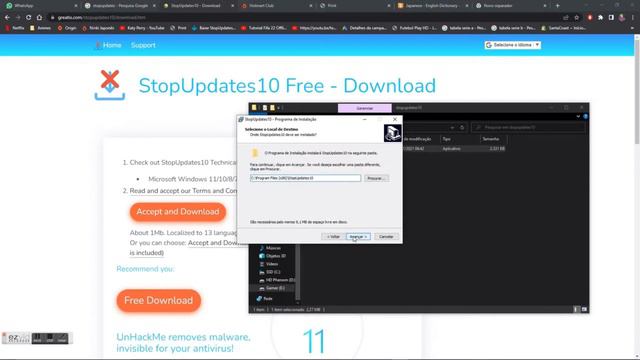Switch Explorer to details view icon
Image resolution: width=640 pixels, height=360 pixels.
(x=576, y=309)
